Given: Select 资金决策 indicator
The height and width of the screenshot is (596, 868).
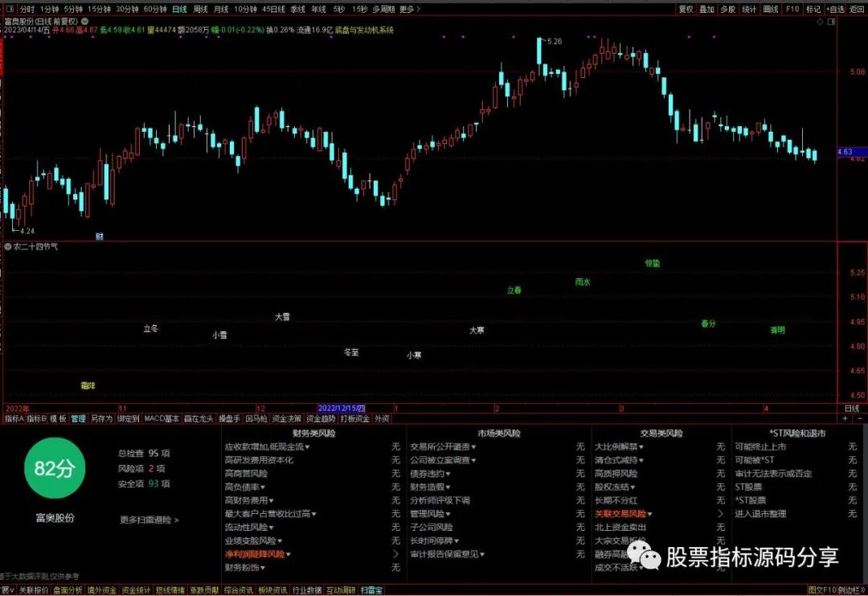Looking at the screenshot, I should pyautogui.click(x=287, y=419).
